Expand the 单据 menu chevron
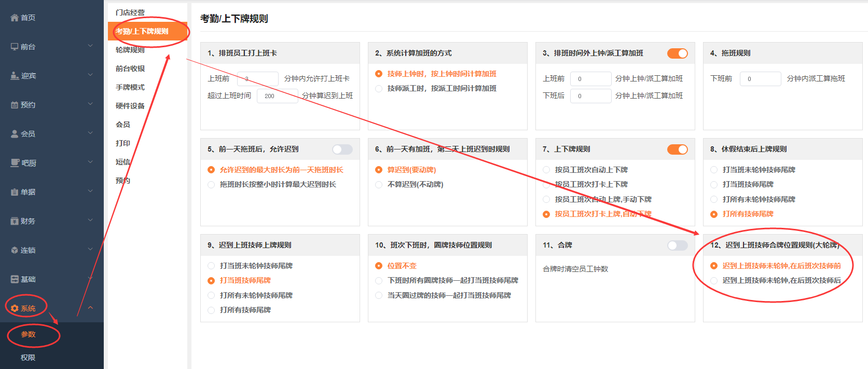The image size is (868, 369). pos(90,191)
